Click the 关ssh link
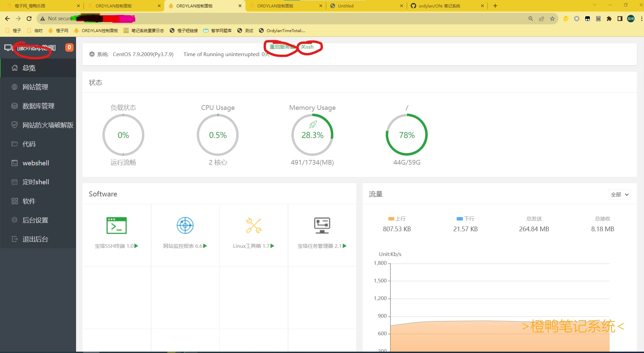Image resolution: width=644 pixels, height=353 pixels. (307, 47)
